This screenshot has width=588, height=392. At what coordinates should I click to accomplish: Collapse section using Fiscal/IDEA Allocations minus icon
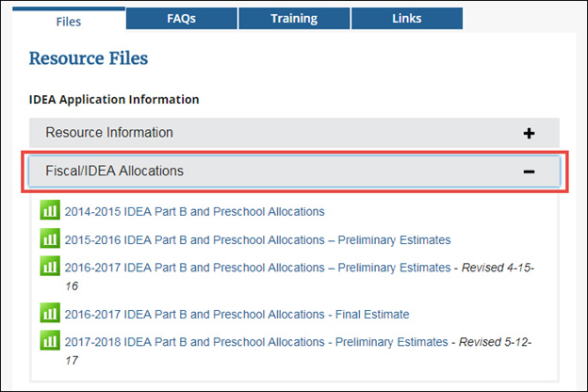click(529, 171)
